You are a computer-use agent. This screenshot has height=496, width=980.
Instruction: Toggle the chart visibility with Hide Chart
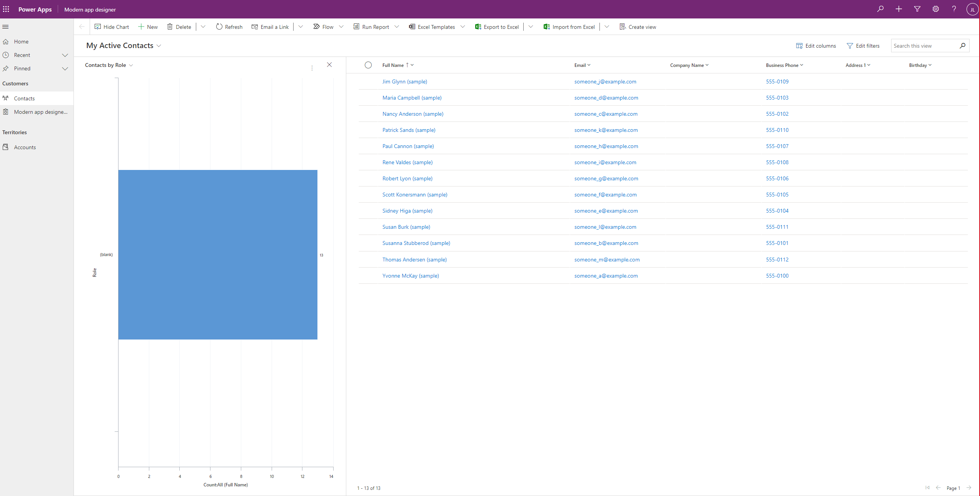(111, 27)
